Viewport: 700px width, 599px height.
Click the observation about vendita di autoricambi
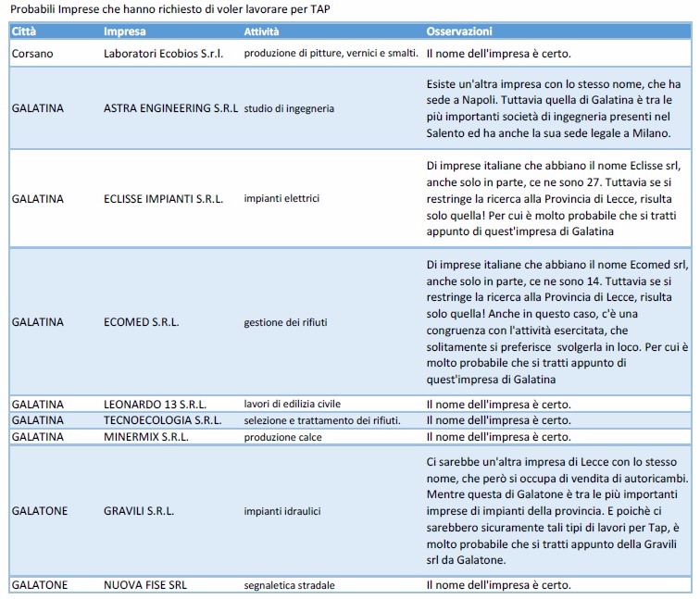(x=557, y=511)
